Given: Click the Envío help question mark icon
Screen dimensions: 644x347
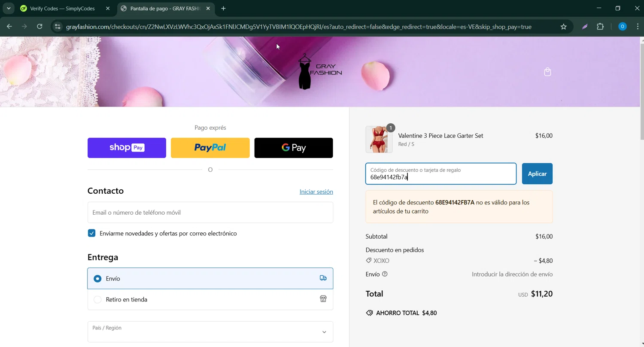Looking at the screenshot, I should pos(385,274).
